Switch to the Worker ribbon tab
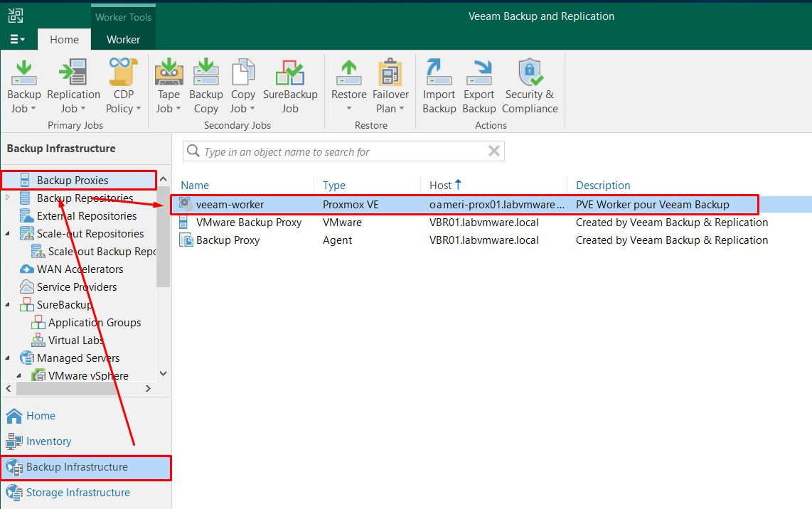The image size is (812, 509). coord(123,40)
